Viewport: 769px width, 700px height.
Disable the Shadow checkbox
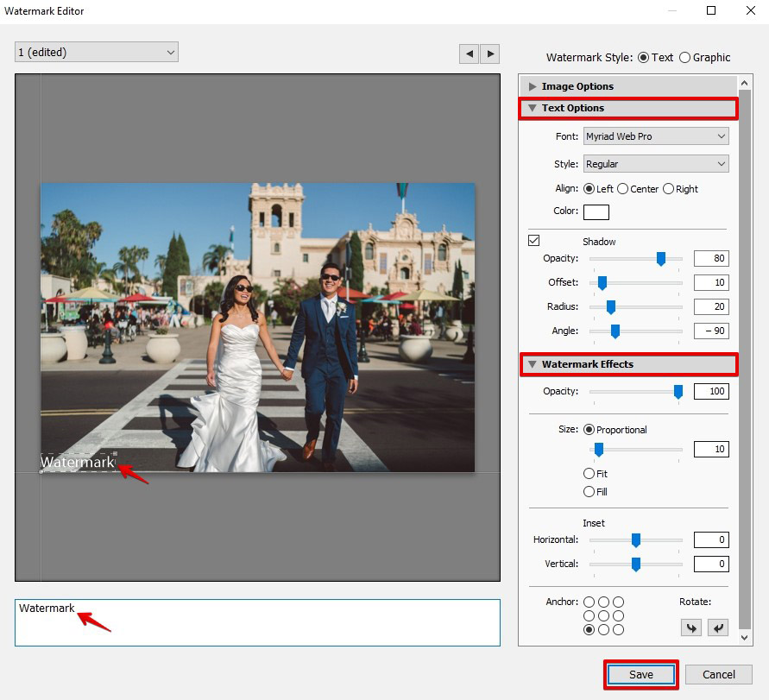click(534, 241)
